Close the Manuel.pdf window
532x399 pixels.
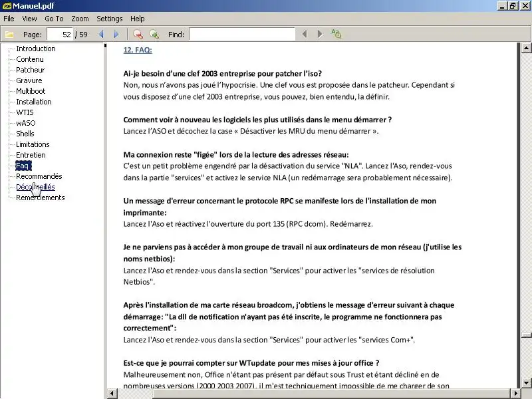[525, 6]
